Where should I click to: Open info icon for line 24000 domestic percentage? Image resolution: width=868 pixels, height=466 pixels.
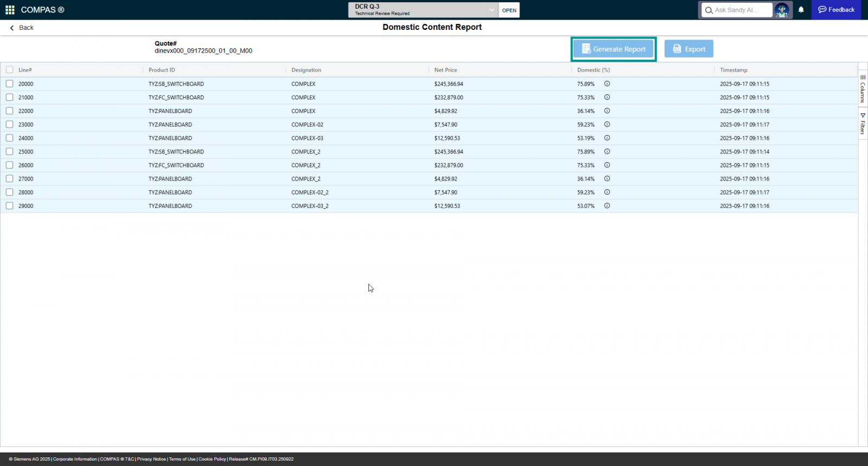[x=607, y=138]
